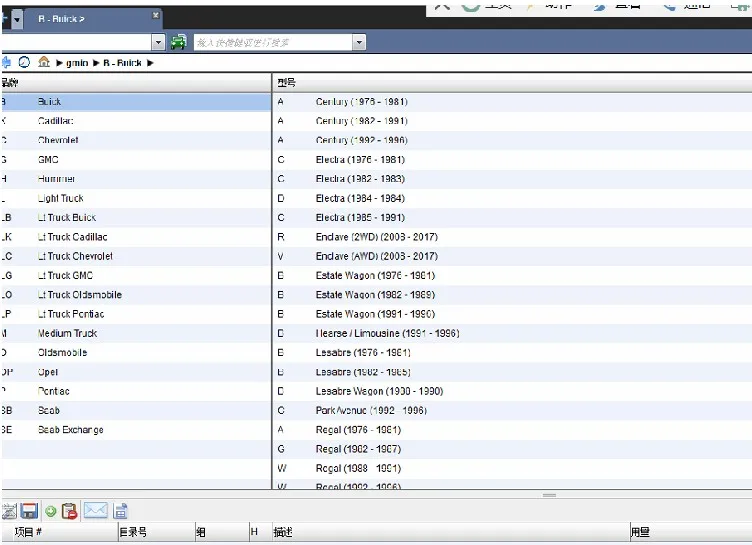Select Pontiac in the brand list
This screenshot has width=752, height=545.
pyautogui.click(x=136, y=391)
